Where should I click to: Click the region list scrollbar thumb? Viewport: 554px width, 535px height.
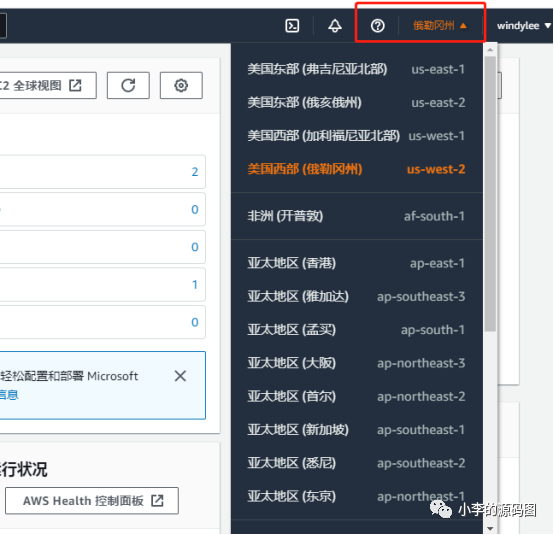tap(490, 194)
